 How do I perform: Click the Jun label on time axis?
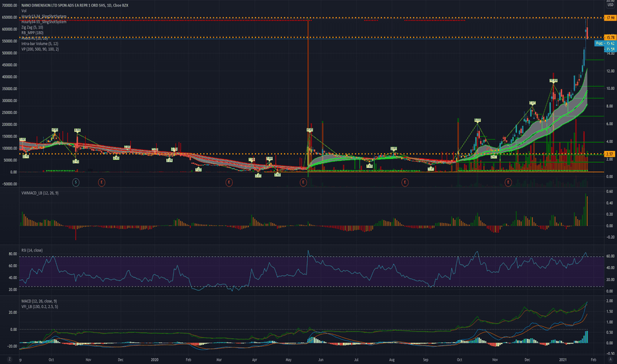(x=320, y=359)
